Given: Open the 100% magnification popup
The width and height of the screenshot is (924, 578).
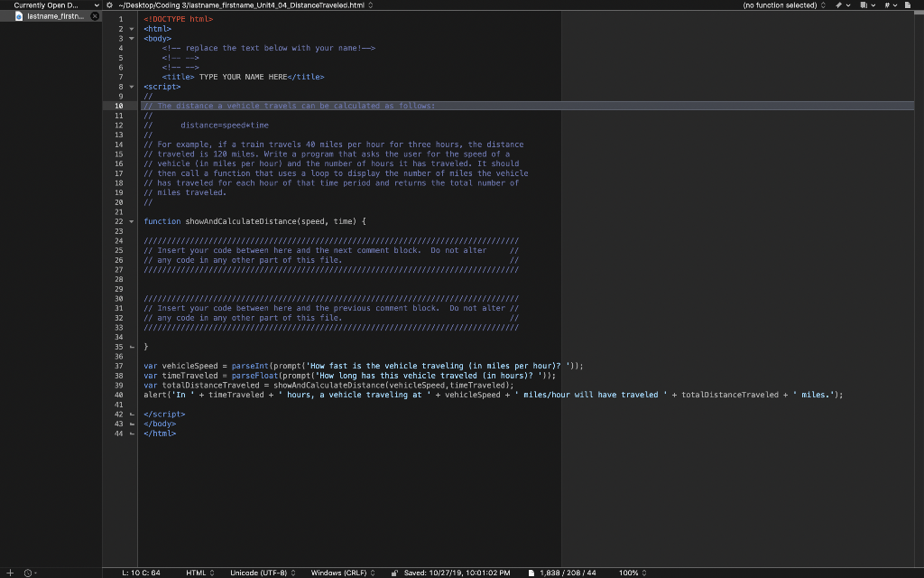Looking at the screenshot, I should coord(633,573).
